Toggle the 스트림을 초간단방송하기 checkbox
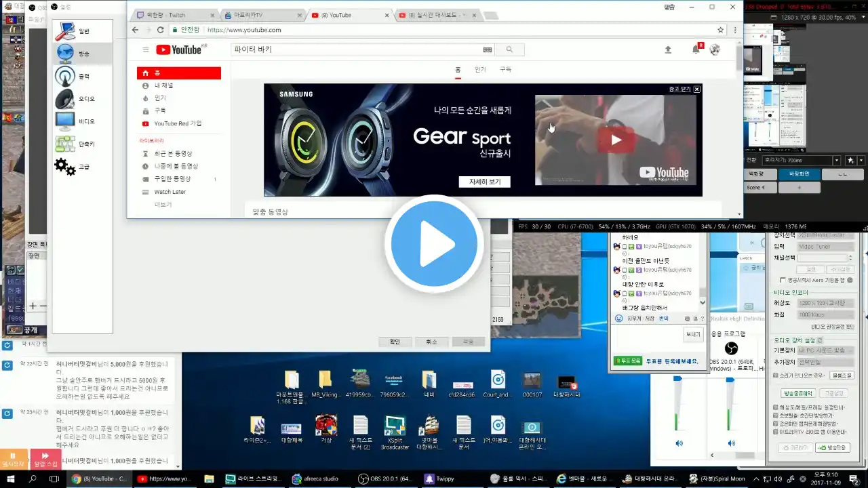This screenshot has height=488, width=868. click(x=776, y=415)
